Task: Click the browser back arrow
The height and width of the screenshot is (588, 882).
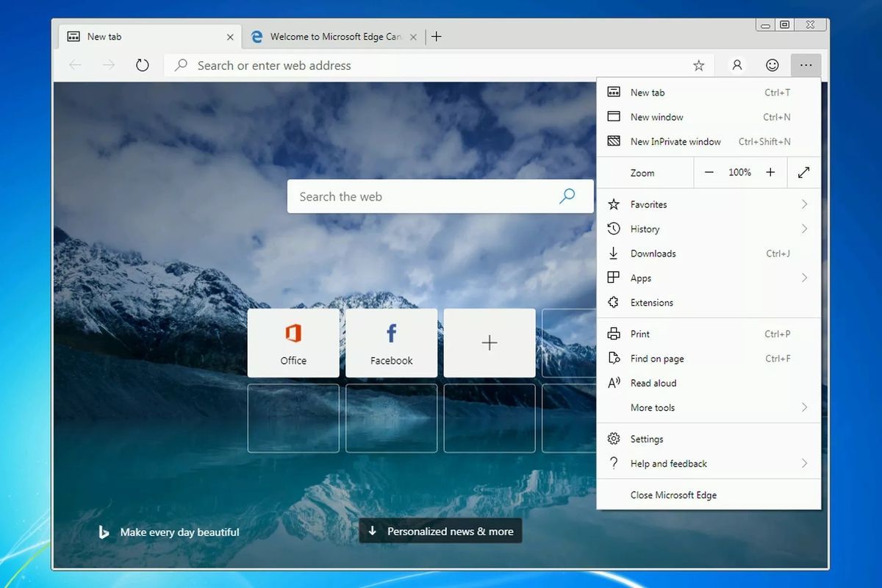Action: pyautogui.click(x=75, y=65)
